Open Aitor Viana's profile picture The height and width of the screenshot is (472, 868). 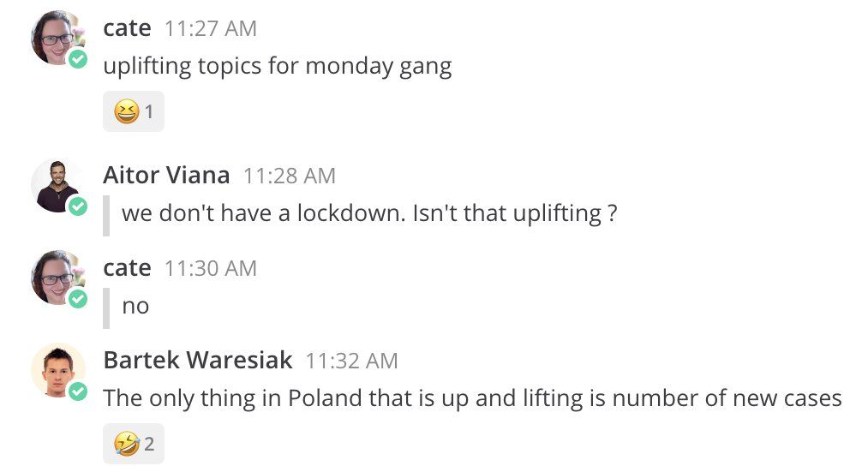point(56,184)
